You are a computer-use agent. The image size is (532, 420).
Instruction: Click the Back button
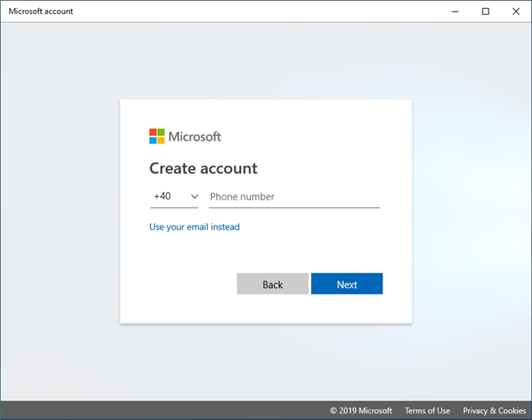pyautogui.click(x=273, y=284)
